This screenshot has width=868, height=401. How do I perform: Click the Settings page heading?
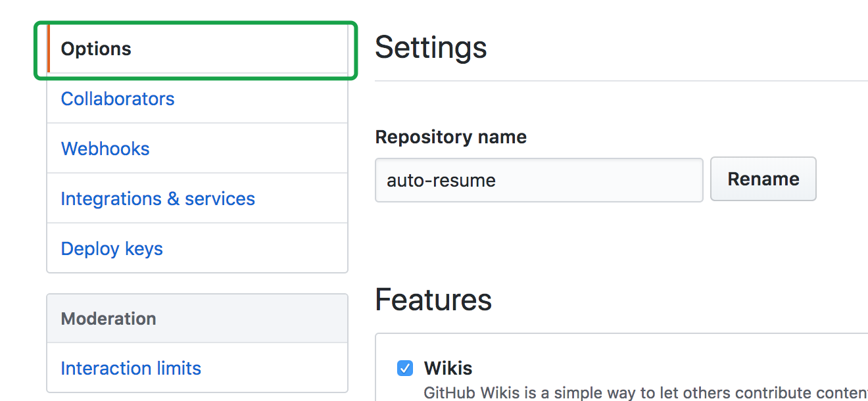click(431, 48)
